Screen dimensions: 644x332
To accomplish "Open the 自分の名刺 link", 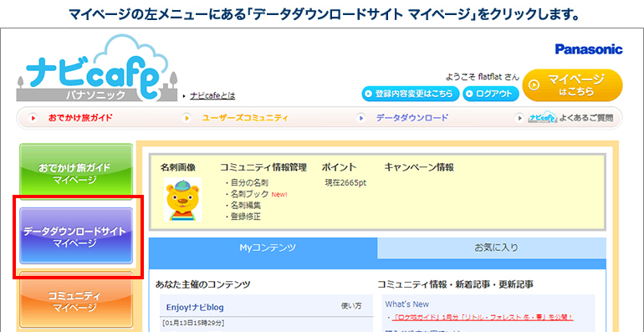I will click(249, 183).
